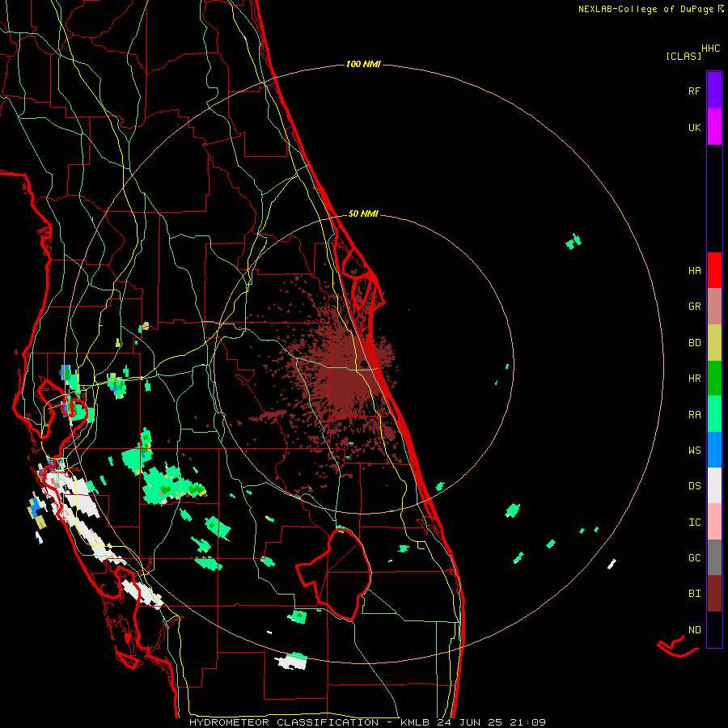
Task: Click the 100 NMI range ring label
Action: (363, 64)
